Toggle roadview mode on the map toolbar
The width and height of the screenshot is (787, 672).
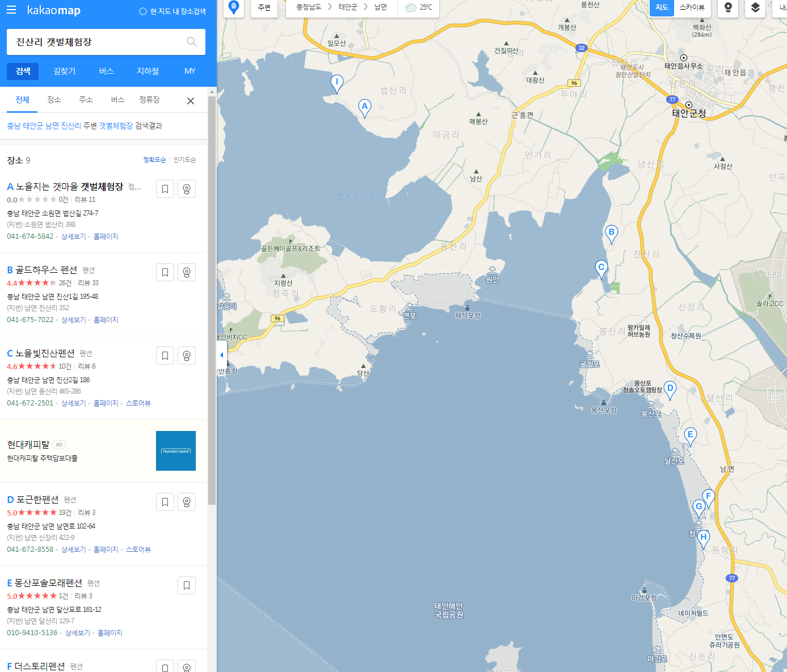[x=728, y=7]
